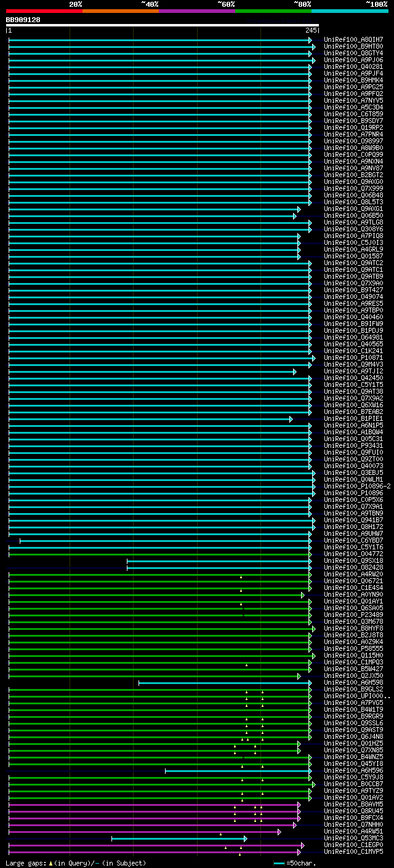Select the BB909128 query name
Viewport: 394px width, 868px height.
click(23, 20)
